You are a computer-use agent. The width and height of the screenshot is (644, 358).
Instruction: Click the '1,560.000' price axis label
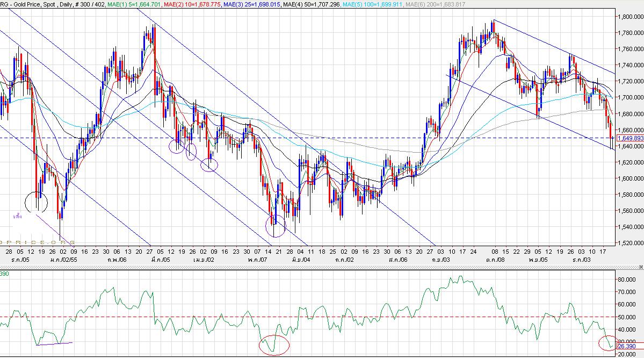pyautogui.click(x=631, y=211)
